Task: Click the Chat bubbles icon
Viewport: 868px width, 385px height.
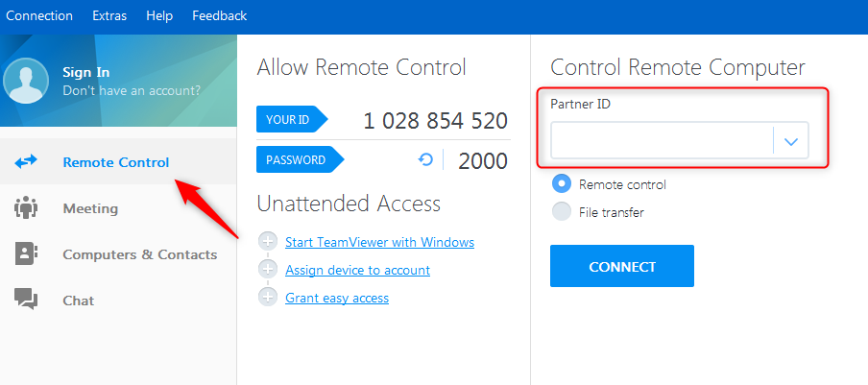Action: point(26,301)
